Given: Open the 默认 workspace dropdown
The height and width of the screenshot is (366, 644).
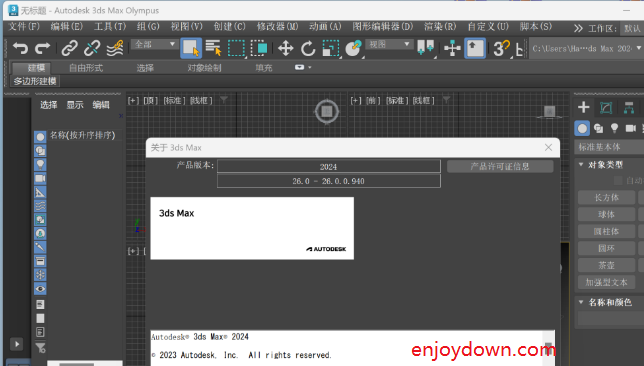Looking at the screenshot, I should pyautogui.click(x=632, y=28).
